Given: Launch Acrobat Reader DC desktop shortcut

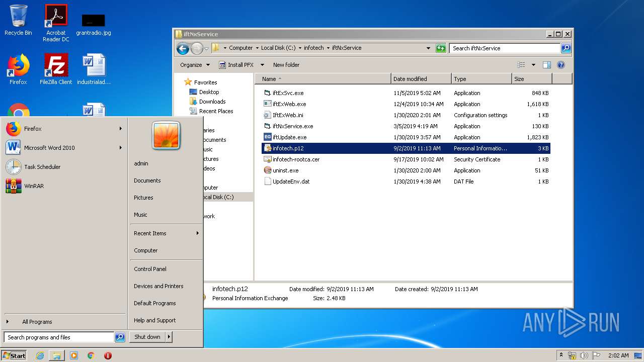Looking at the screenshot, I should 56,23.
